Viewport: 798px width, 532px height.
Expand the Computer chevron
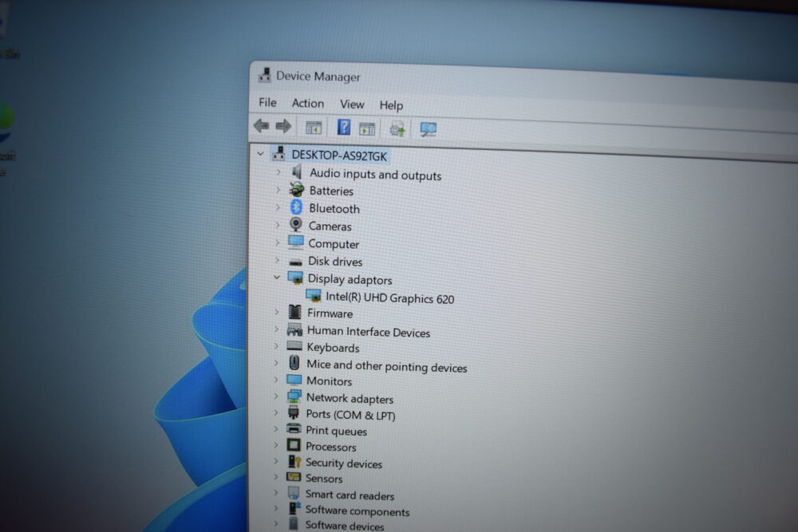pos(278,242)
